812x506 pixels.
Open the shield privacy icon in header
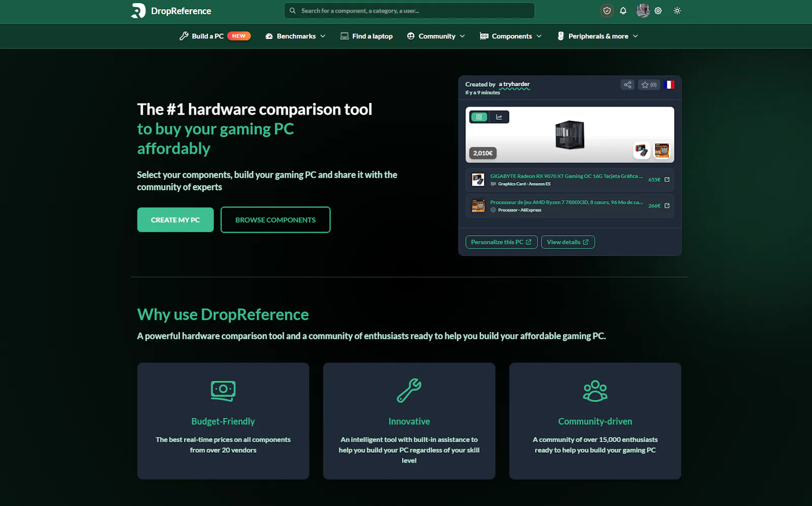click(x=607, y=11)
